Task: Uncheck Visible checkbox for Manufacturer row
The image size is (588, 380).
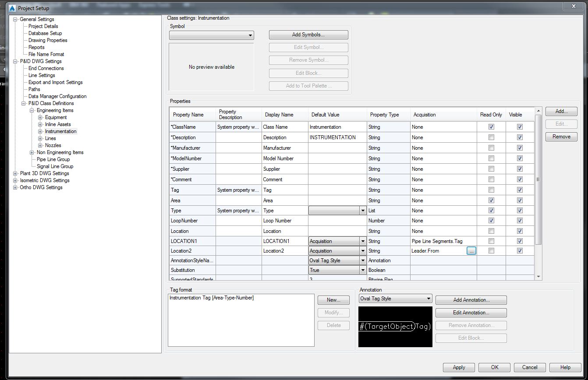Action: pyautogui.click(x=520, y=148)
